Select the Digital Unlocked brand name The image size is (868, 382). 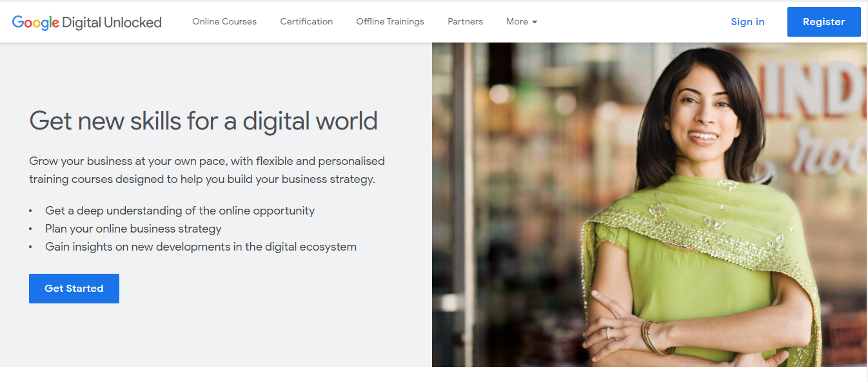pos(111,21)
